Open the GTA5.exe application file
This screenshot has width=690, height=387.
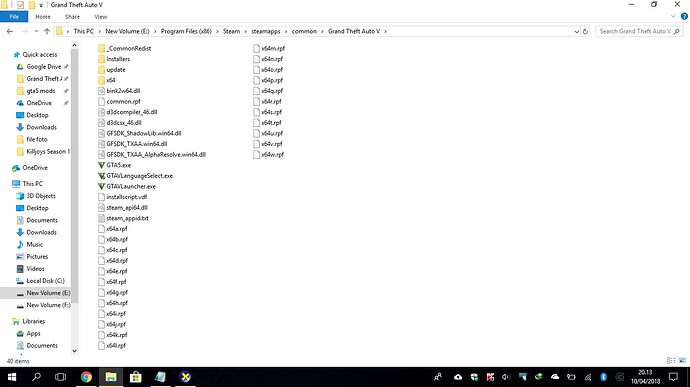coord(114,165)
